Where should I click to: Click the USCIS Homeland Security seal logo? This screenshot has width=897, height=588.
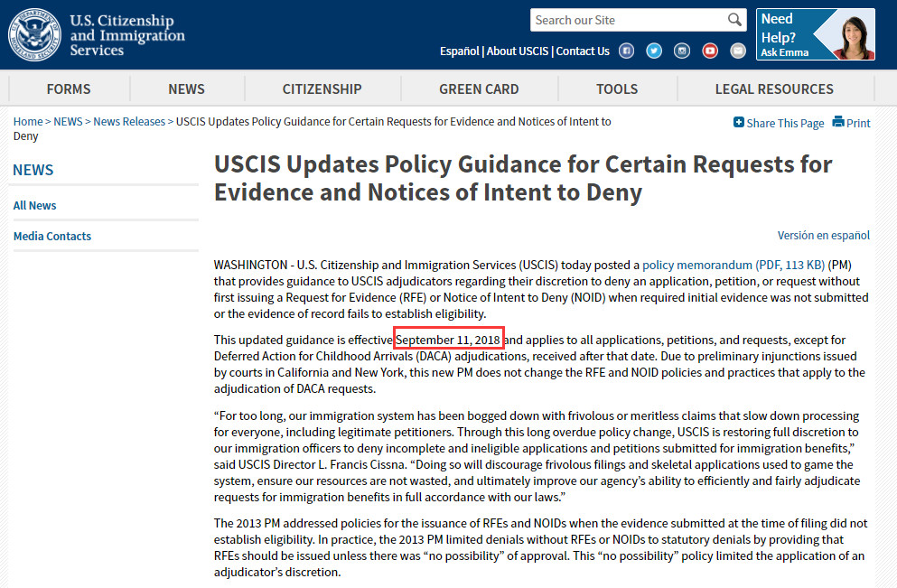click(x=34, y=35)
